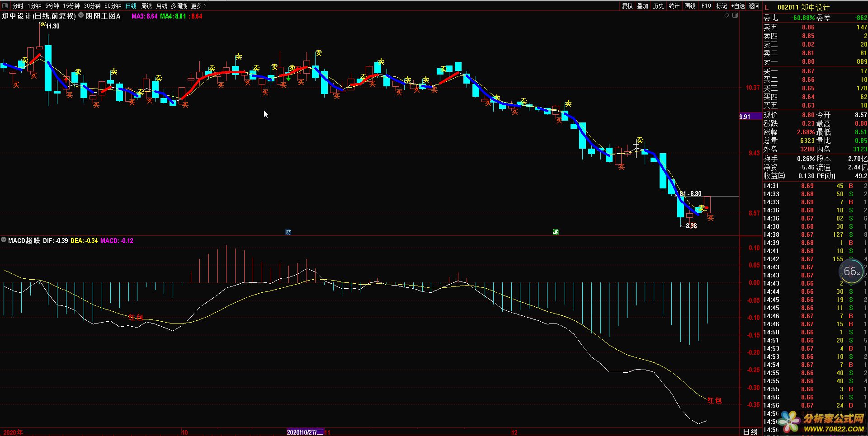Viewport: 868px width, 436px height.
Task: Toggle the left sidebar panel icon
Action: click(x=5, y=6)
